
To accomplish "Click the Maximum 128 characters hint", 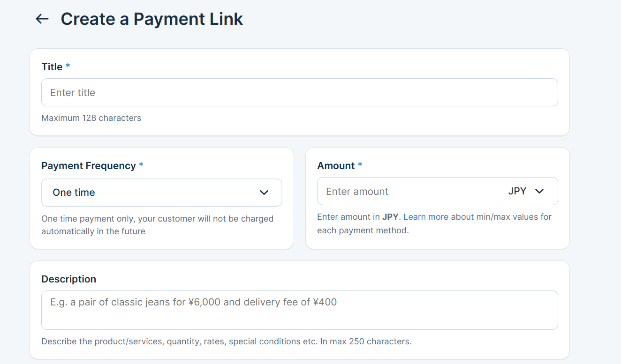I will 91,118.
